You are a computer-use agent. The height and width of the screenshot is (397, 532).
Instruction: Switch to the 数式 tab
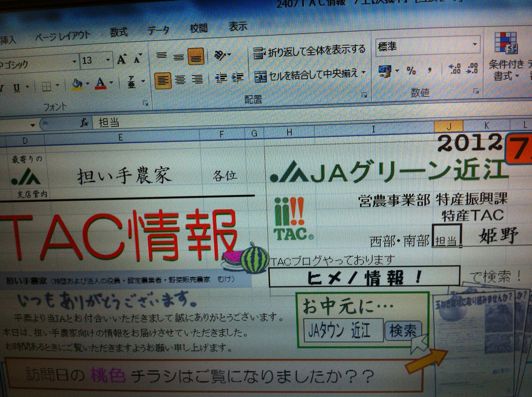point(119,32)
